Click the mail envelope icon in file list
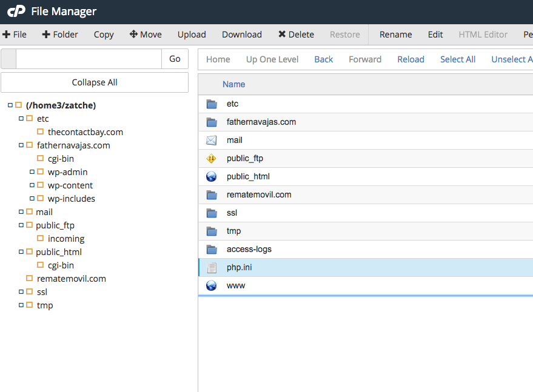 (211, 140)
